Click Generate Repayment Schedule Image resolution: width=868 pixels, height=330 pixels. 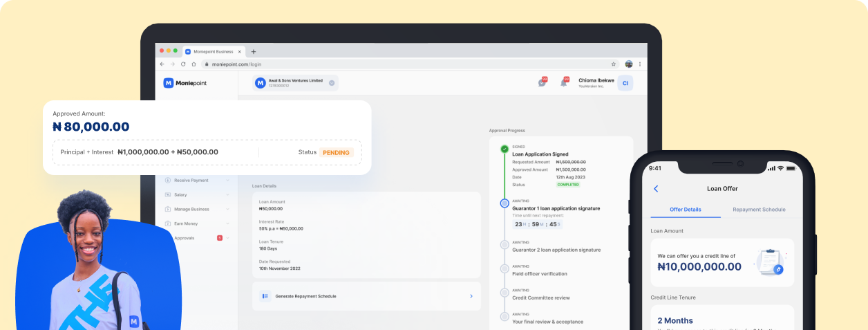366,296
